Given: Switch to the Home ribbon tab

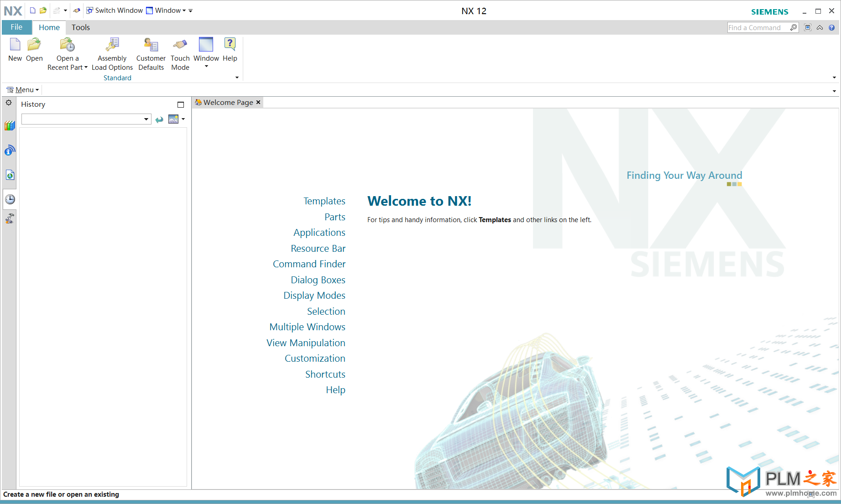Looking at the screenshot, I should 49,27.
